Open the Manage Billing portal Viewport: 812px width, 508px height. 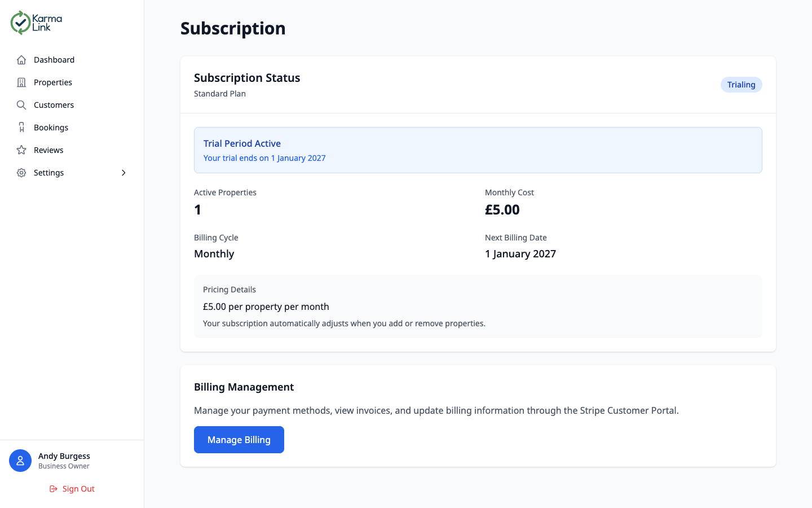click(x=239, y=439)
